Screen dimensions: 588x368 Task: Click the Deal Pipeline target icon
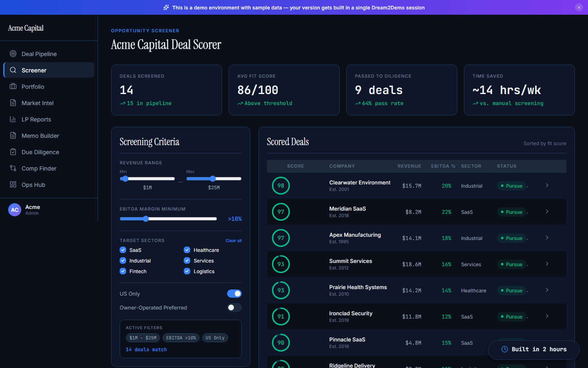(13, 54)
